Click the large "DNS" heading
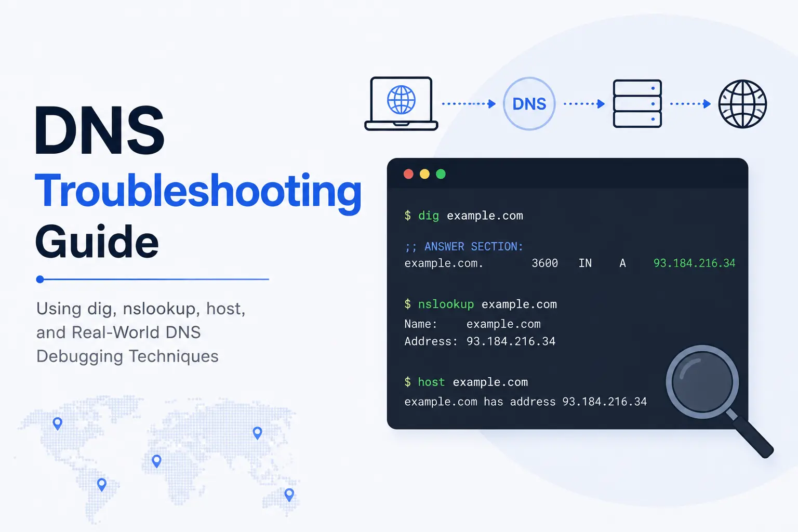 click(x=100, y=130)
